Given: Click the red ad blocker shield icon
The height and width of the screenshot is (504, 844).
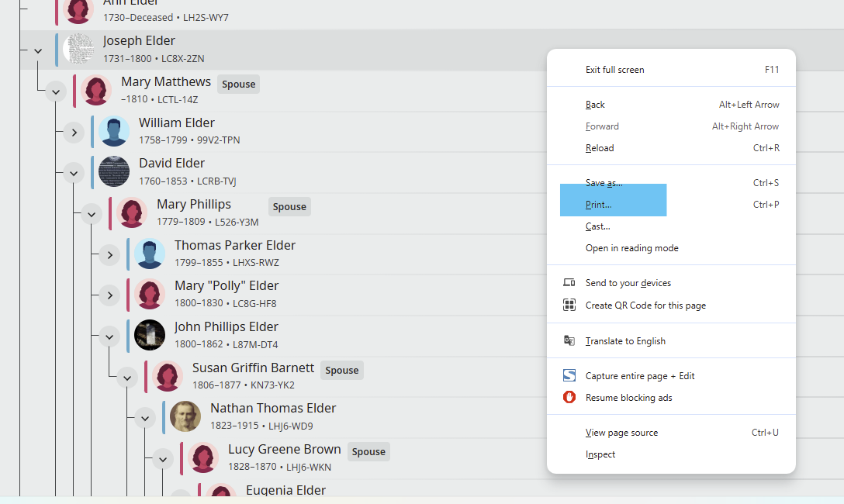Looking at the screenshot, I should (569, 397).
